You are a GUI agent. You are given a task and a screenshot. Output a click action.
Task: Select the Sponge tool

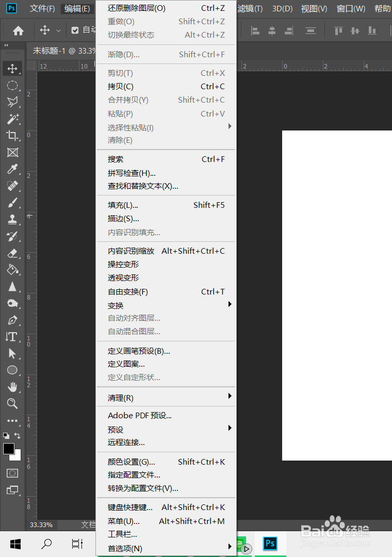point(12,303)
